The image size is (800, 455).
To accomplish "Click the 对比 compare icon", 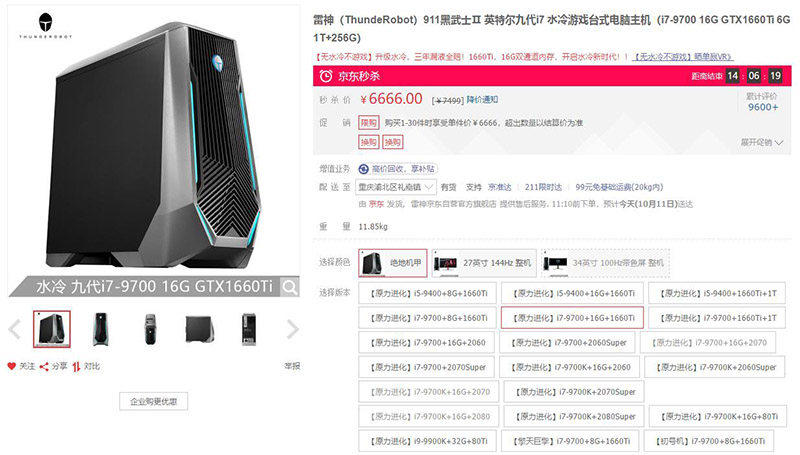I will tap(76, 366).
